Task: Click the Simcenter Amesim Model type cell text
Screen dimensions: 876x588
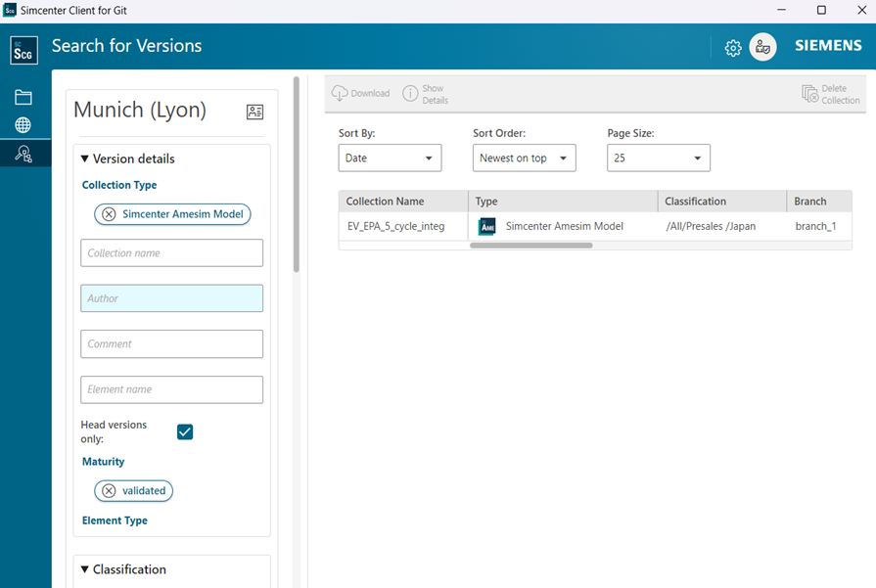Action: pyautogui.click(x=564, y=226)
